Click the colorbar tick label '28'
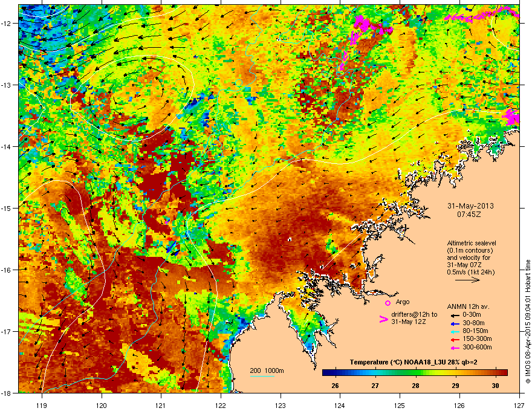 [x=415, y=386]
